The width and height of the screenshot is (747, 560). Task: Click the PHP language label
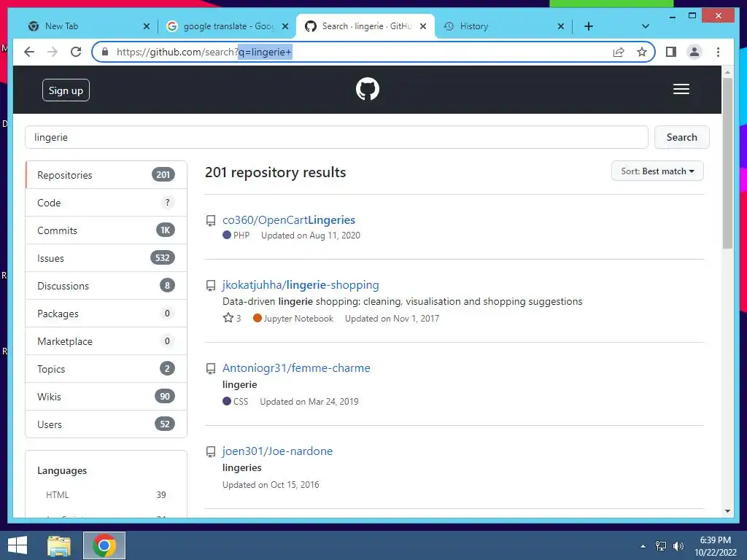click(236, 236)
